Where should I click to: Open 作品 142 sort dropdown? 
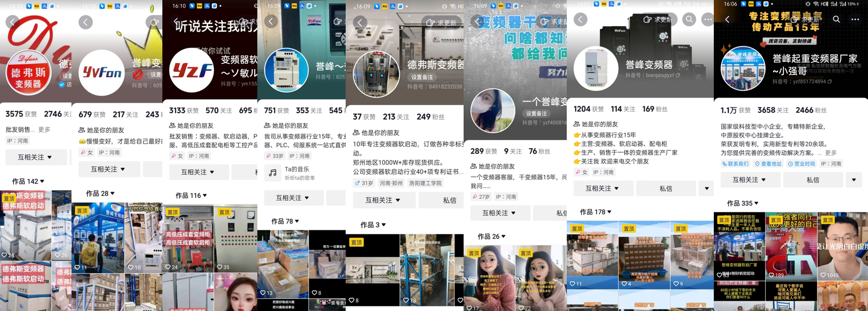(28, 181)
